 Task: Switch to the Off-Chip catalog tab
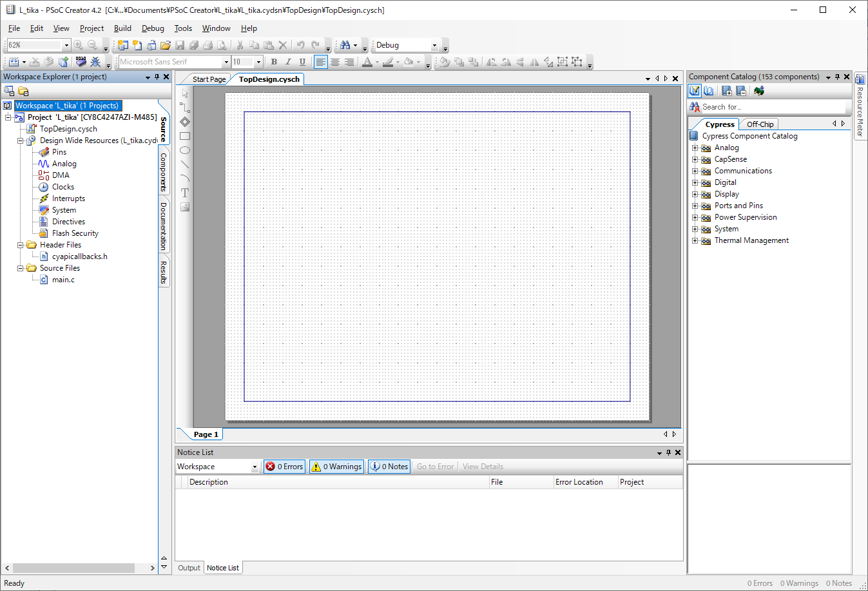coord(760,124)
